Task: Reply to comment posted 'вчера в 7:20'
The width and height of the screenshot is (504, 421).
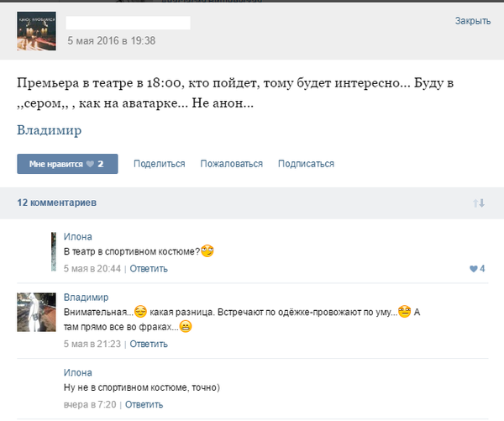Action: coord(143,404)
